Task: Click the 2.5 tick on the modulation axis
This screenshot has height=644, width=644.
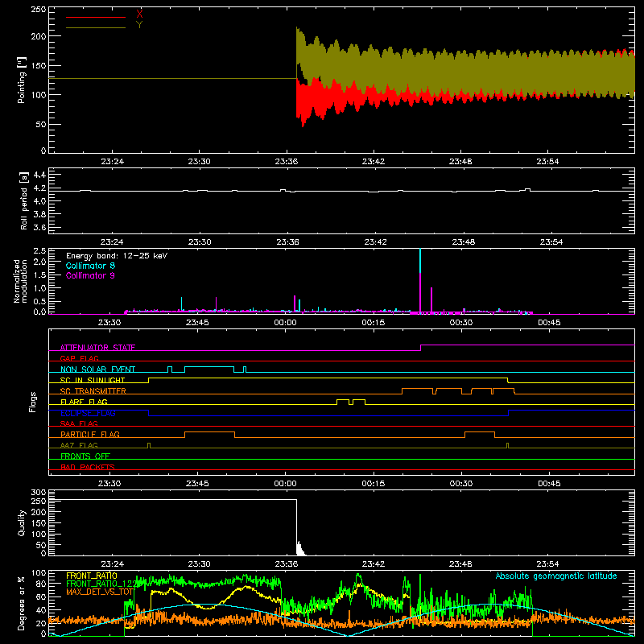Action: click(39, 251)
